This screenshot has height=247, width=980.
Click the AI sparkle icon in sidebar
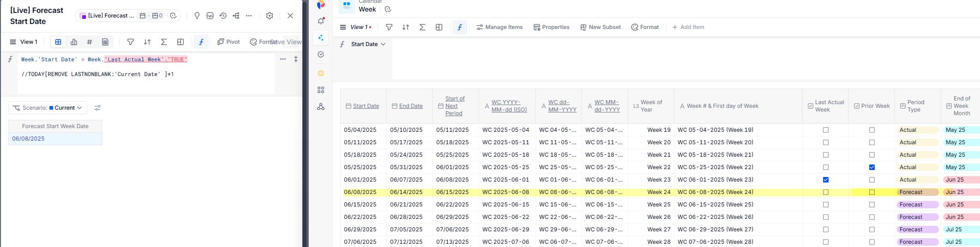tap(321, 38)
